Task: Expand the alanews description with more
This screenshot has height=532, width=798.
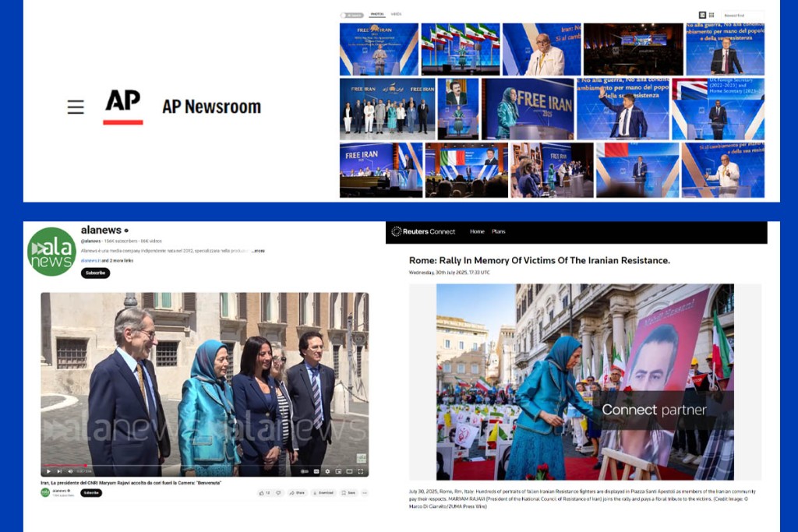Action: 259,251
